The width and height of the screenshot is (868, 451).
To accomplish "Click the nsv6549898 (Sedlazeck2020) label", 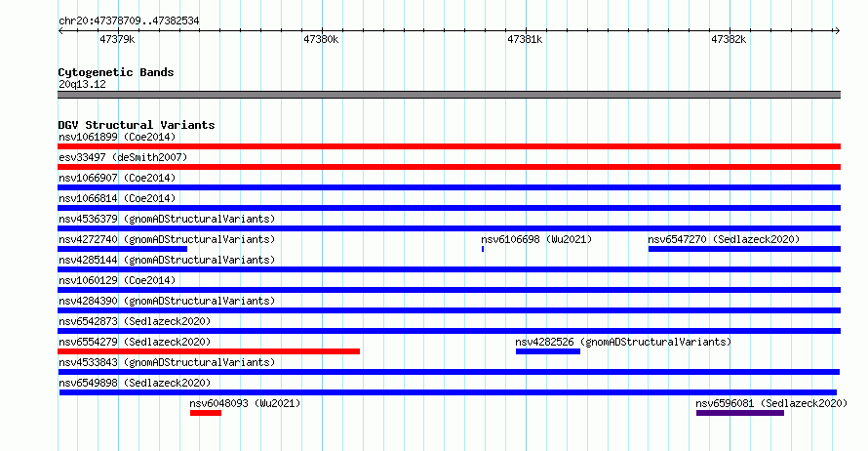I will point(135,383).
